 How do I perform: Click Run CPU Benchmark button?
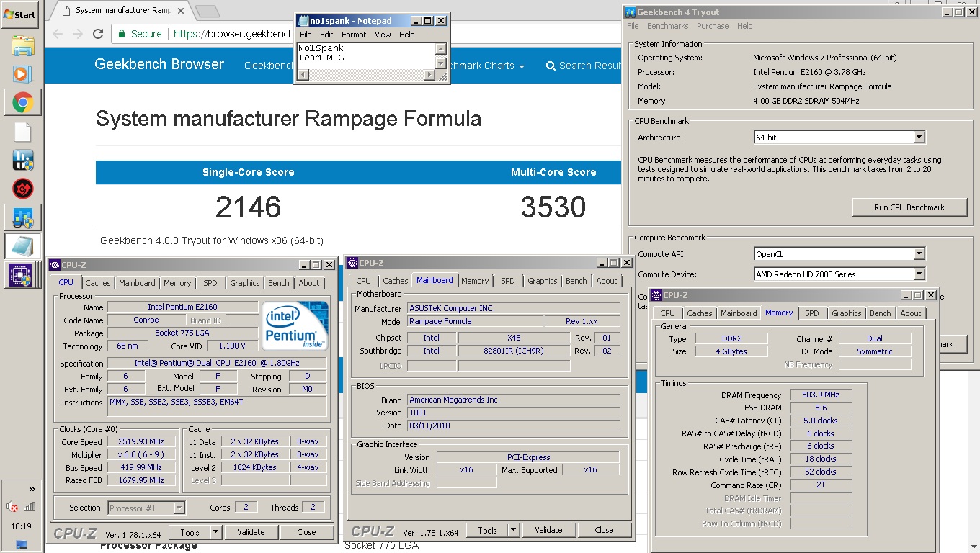coord(909,207)
